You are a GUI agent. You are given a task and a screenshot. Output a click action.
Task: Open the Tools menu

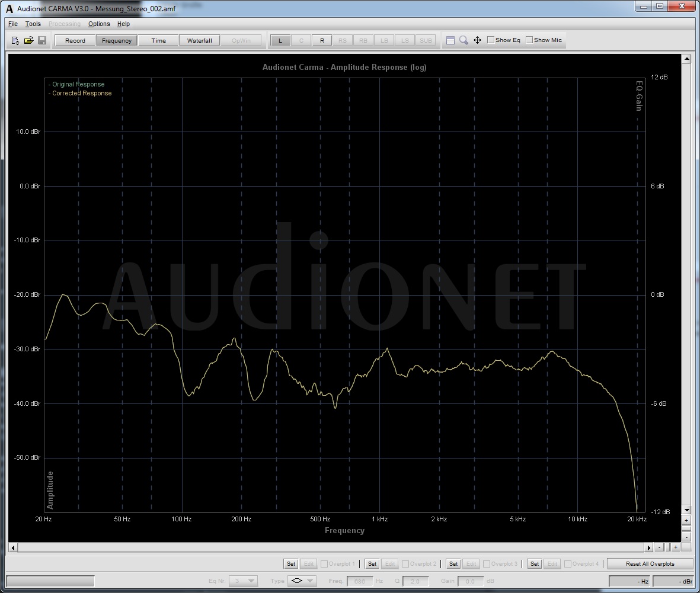click(33, 24)
